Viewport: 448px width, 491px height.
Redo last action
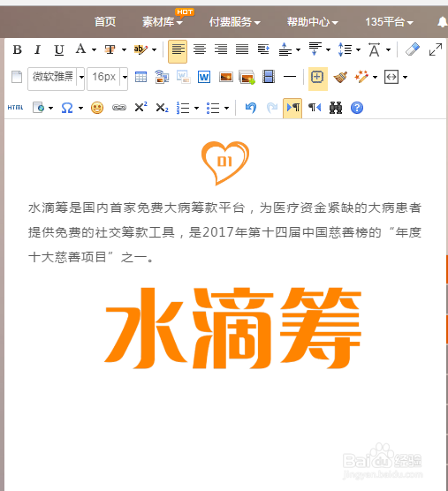pos(271,108)
